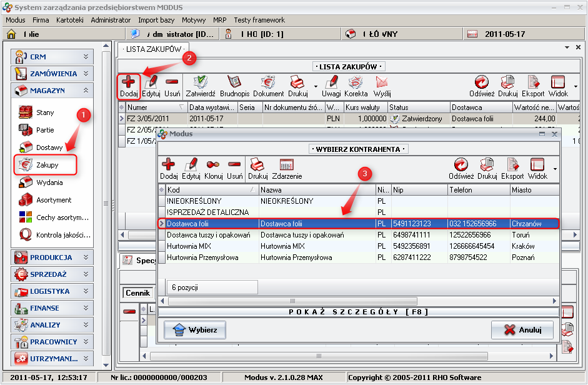Switch to the Cennik tab
Image resolution: width=588 pixels, height=385 pixels.
pos(137,292)
